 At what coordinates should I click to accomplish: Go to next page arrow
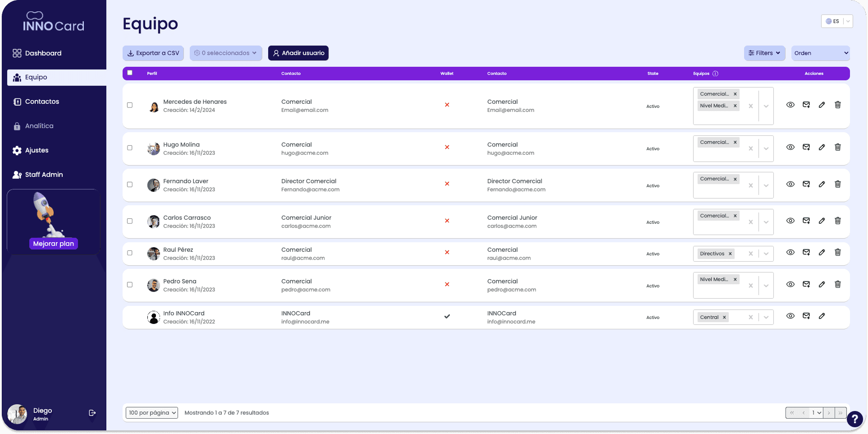coord(829,413)
